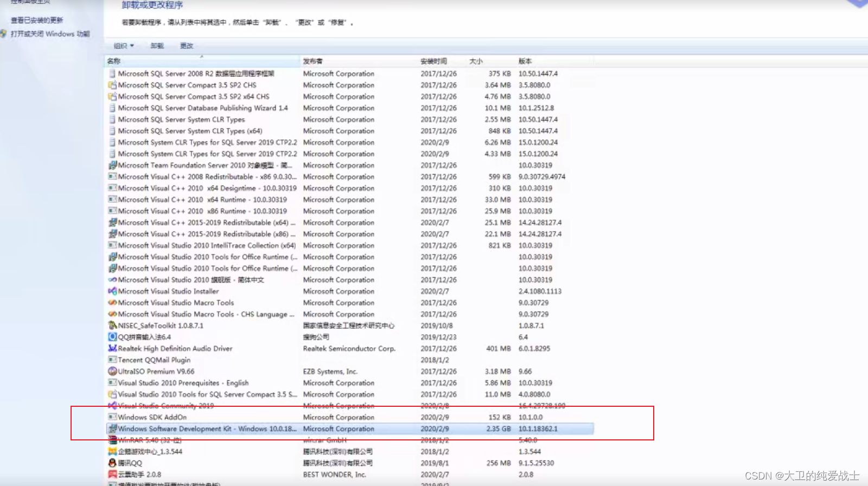Click version value 9.0.30729.4974

pyautogui.click(x=541, y=177)
